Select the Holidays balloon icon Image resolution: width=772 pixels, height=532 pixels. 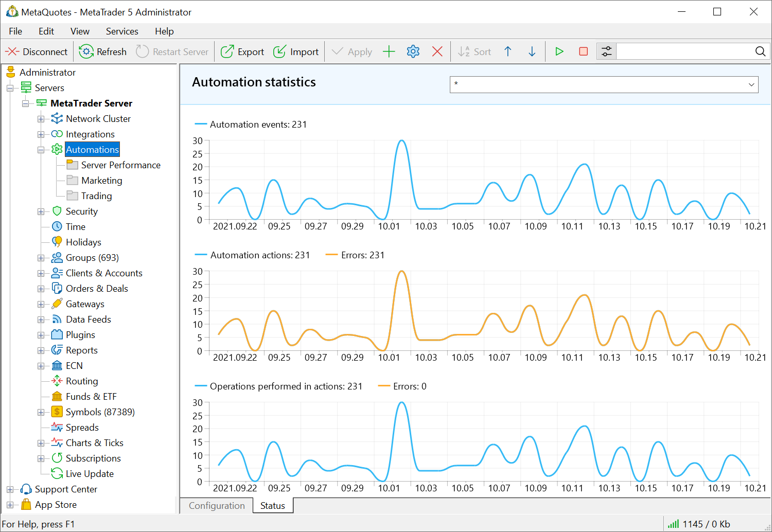[57, 242]
